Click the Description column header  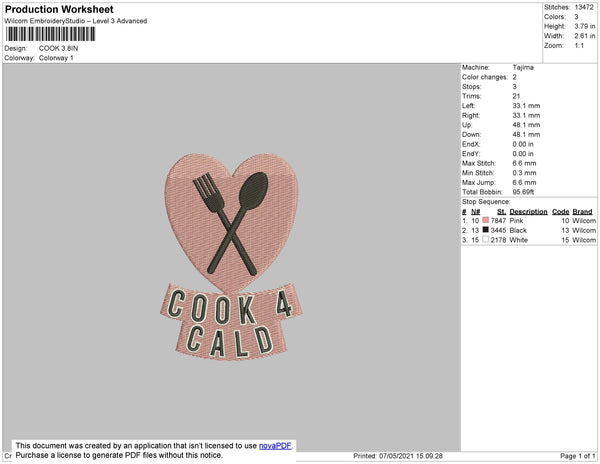click(x=528, y=212)
